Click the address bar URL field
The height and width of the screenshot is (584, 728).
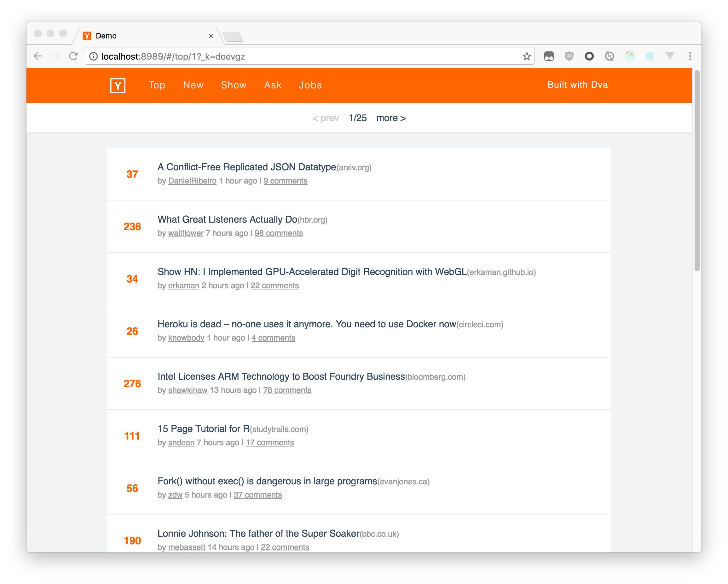[x=309, y=56]
